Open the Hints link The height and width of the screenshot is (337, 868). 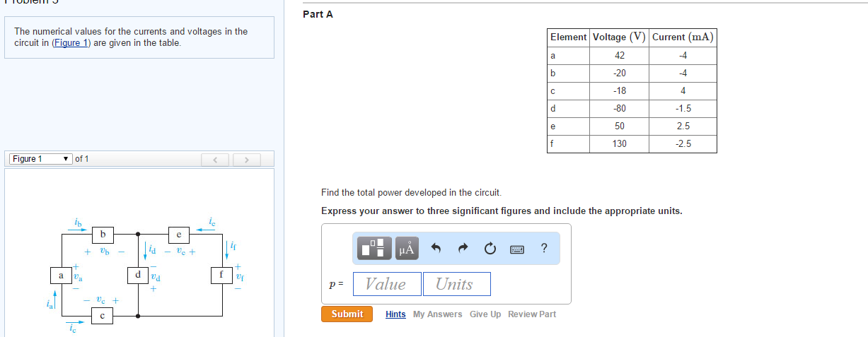pos(395,314)
